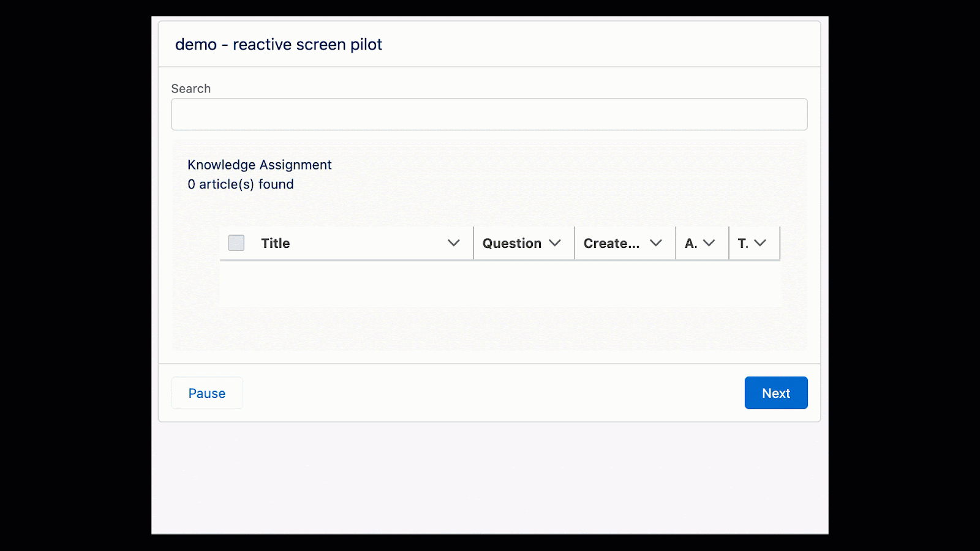Show actions chevron for the T. column
The image size is (980, 551).
[x=760, y=243]
